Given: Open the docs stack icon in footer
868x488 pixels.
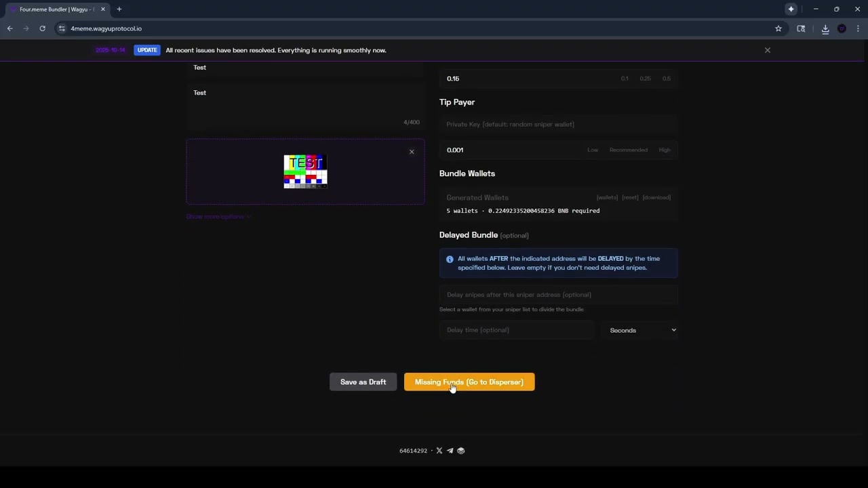Looking at the screenshot, I should [461, 451].
